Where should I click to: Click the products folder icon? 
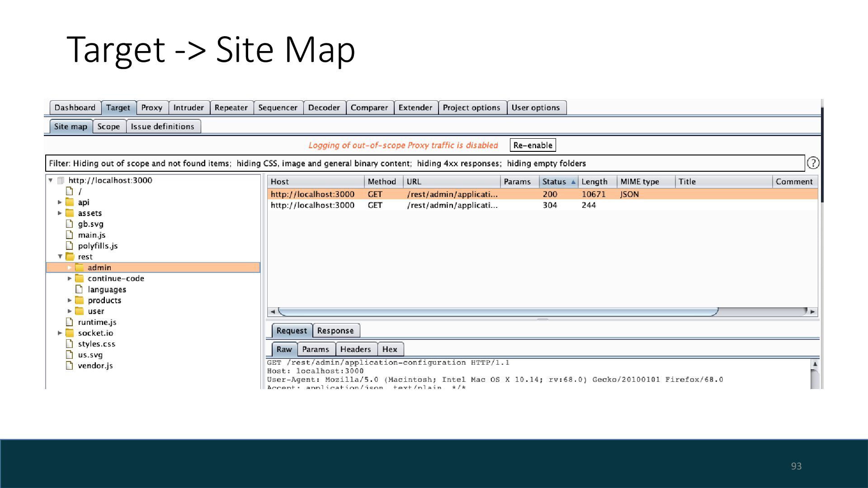[80, 300]
